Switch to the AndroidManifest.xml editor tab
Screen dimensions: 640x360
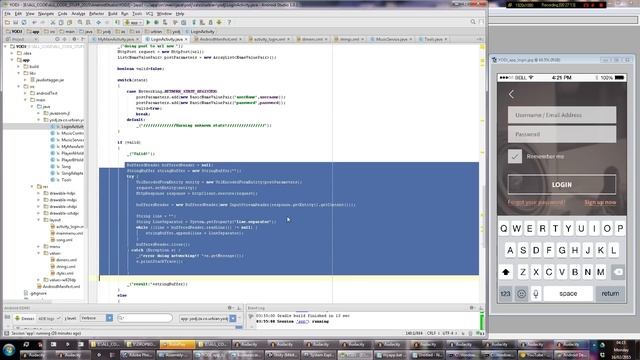tap(218, 39)
